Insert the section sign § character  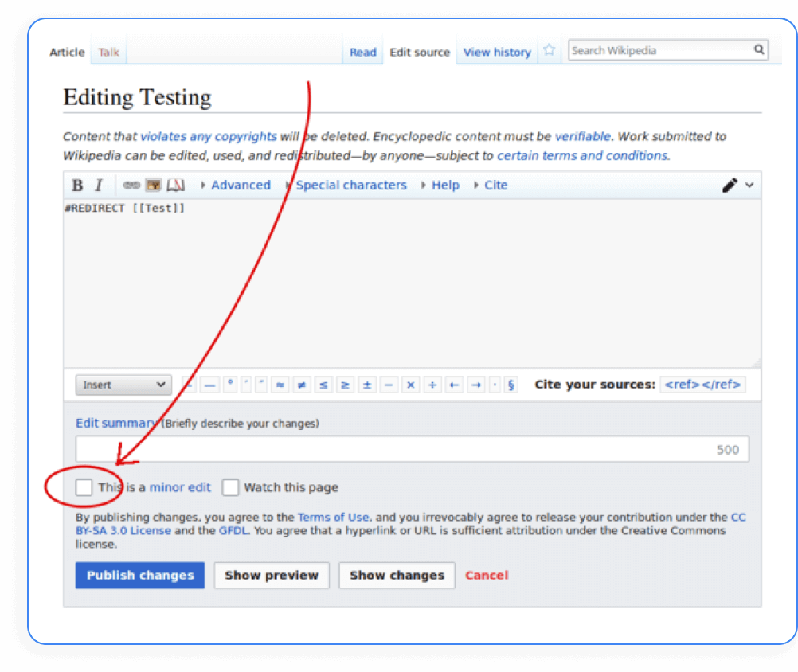click(x=510, y=385)
